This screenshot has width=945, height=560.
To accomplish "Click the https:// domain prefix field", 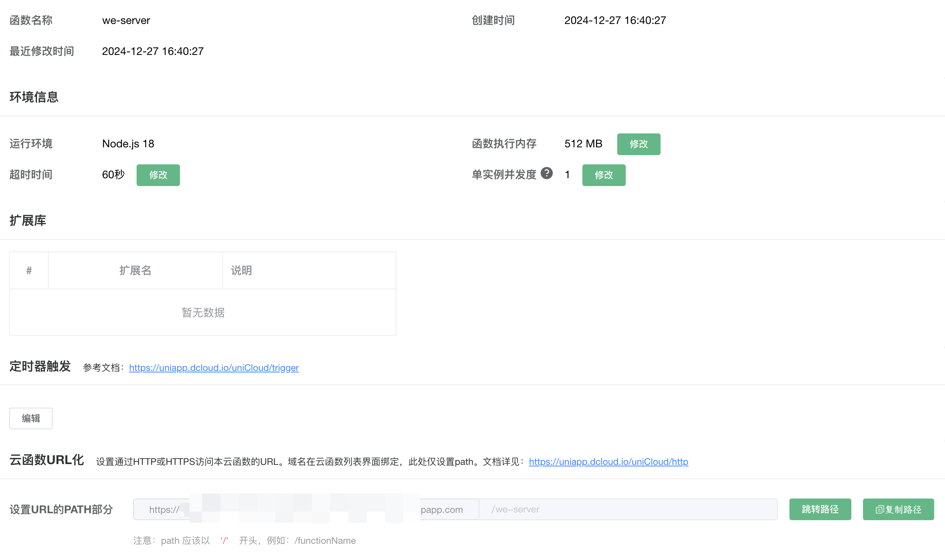I will 306,509.
